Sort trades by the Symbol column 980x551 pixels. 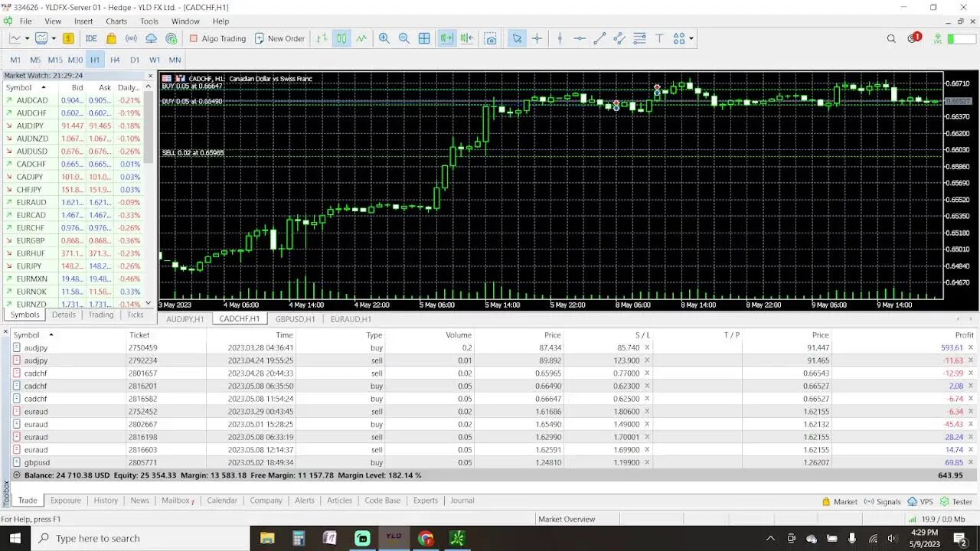click(26, 334)
